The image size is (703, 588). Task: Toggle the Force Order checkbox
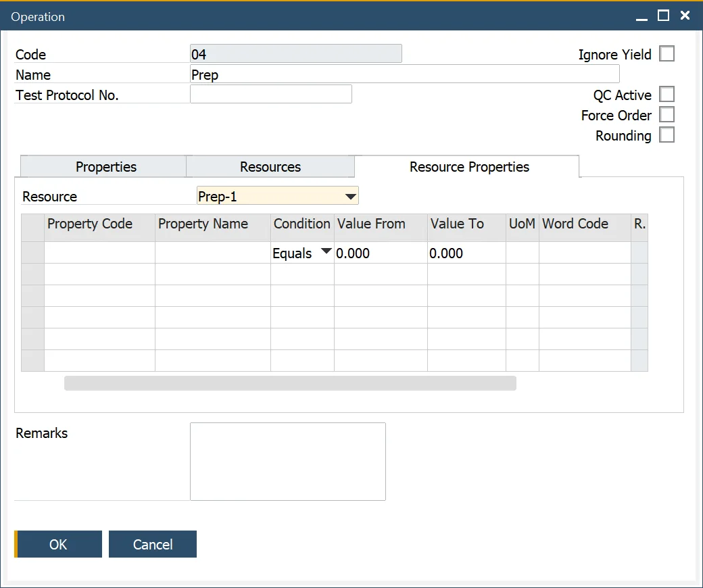tap(667, 114)
